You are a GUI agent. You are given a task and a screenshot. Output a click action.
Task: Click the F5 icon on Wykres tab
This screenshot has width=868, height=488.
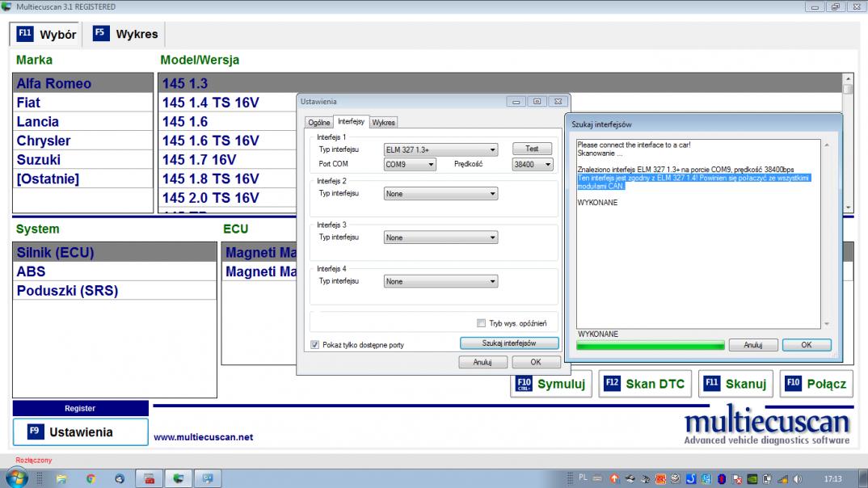click(101, 33)
